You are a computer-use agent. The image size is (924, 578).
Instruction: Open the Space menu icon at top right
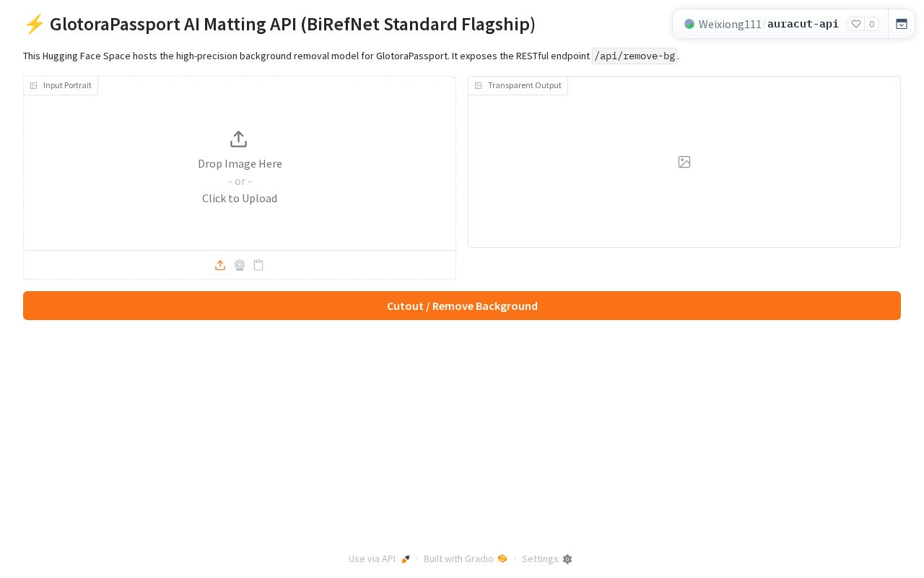(902, 24)
